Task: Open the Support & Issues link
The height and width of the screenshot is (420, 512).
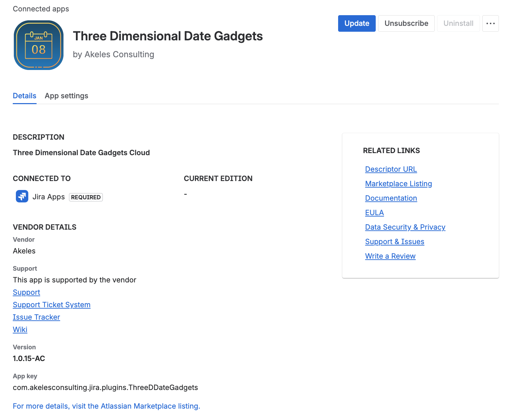Action: (x=394, y=241)
